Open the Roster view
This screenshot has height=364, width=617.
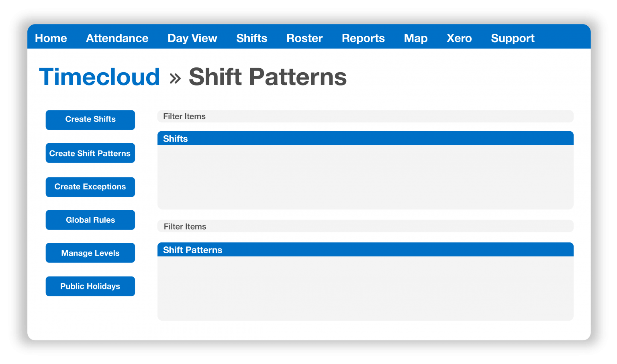(x=304, y=38)
